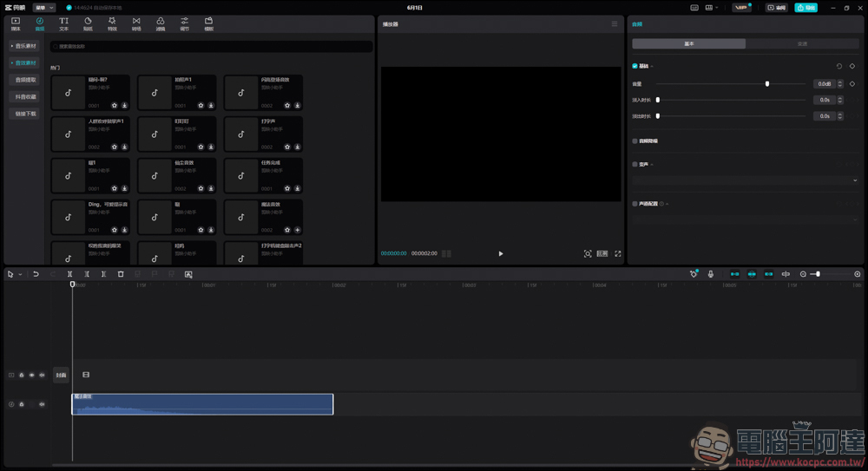Open the 菜单 menu dropdown in title bar

point(43,8)
